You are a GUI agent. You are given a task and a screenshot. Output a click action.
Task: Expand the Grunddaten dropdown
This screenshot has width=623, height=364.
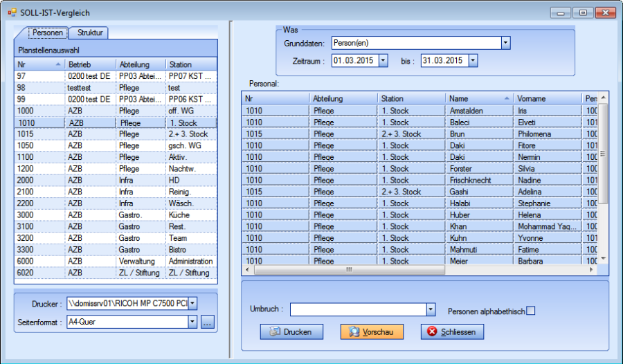505,43
